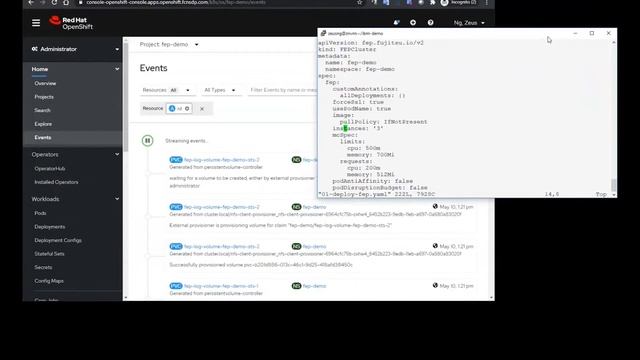Click the "podAntiAffinity: false" line in terminal
640x360 pixels.
[x=372, y=181]
